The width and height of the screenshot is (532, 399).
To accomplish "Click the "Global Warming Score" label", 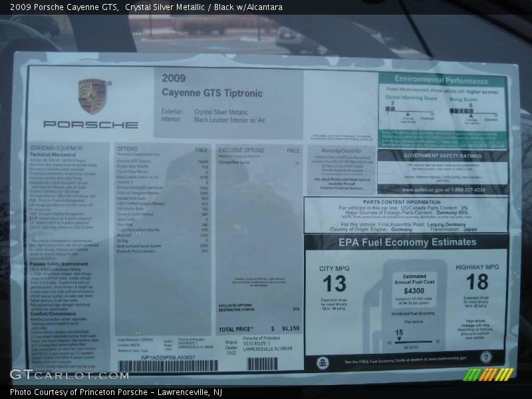I will (411, 98).
